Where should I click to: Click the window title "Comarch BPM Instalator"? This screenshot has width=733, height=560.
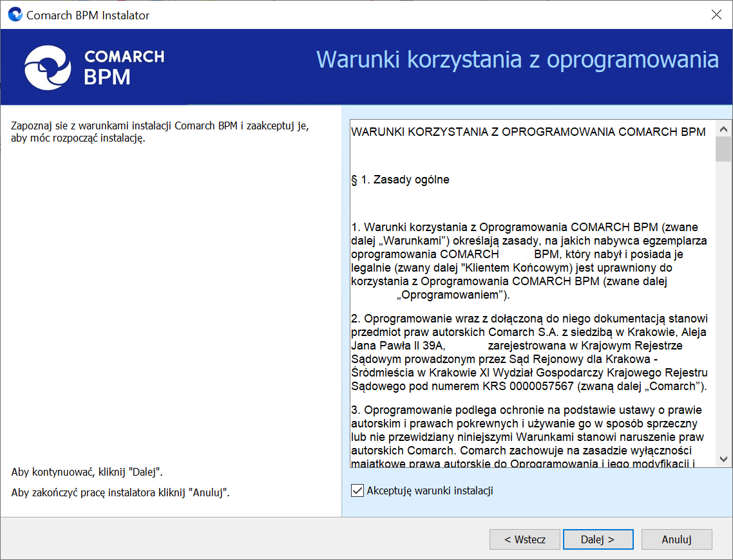[x=88, y=15]
